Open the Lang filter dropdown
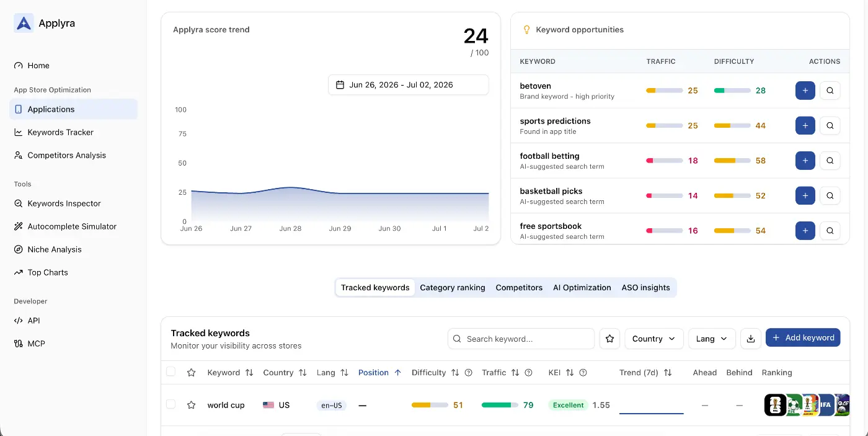This screenshot has width=868, height=436. point(712,339)
